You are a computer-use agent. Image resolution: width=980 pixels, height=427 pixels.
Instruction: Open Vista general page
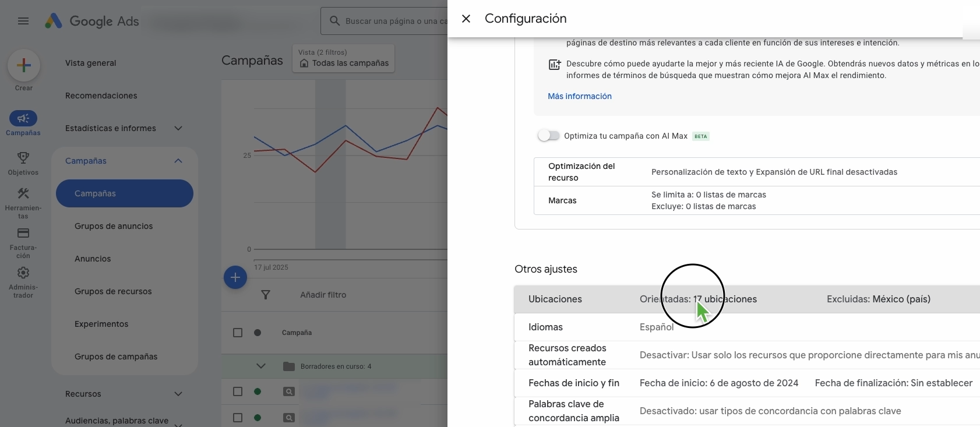[x=91, y=63]
